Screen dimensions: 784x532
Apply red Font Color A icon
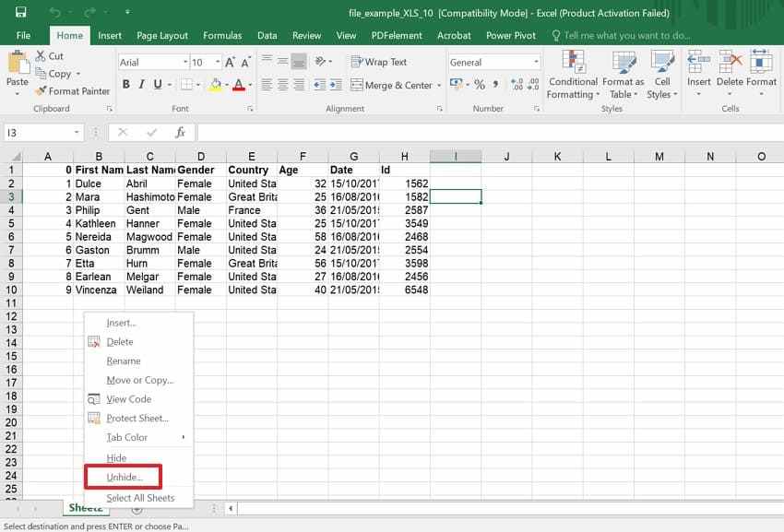point(239,85)
